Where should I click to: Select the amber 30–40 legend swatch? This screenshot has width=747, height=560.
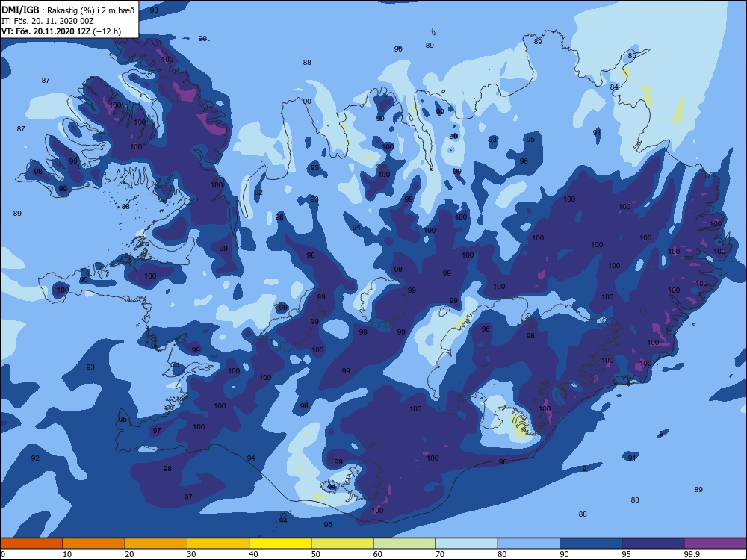pos(218,544)
